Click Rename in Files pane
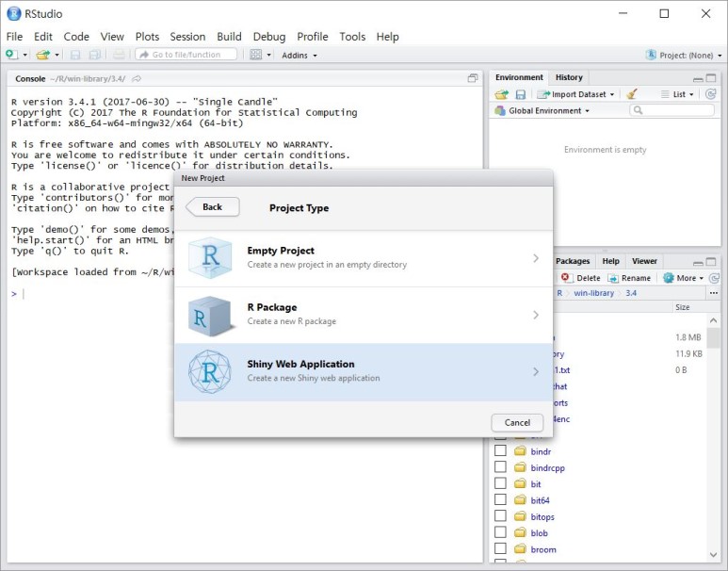Viewport: 728px width, 571px height. [x=629, y=278]
